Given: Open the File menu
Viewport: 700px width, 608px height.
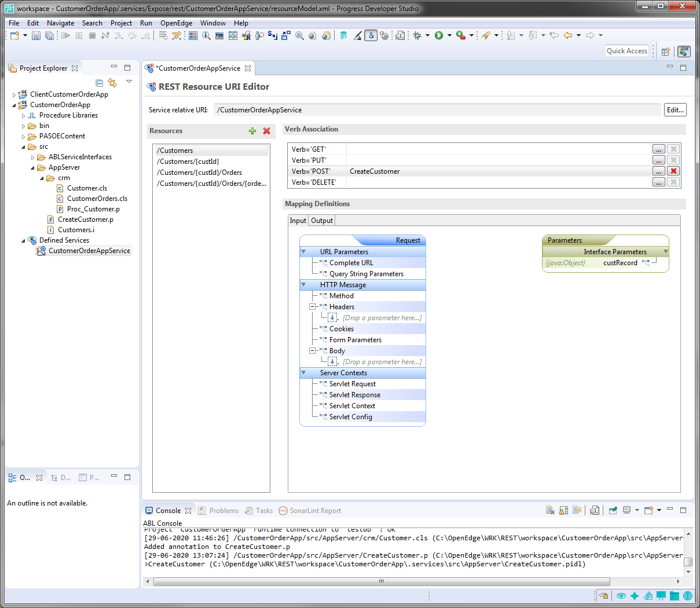Looking at the screenshot, I should point(14,23).
